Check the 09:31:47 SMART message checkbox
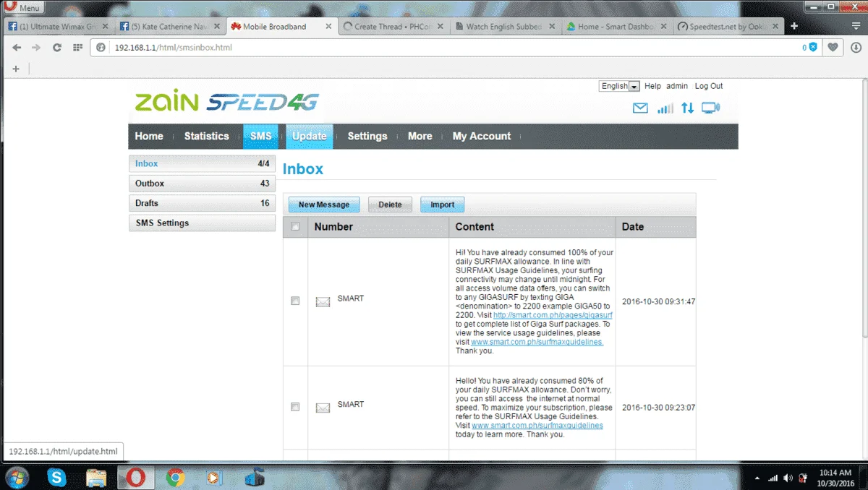 click(295, 301)
